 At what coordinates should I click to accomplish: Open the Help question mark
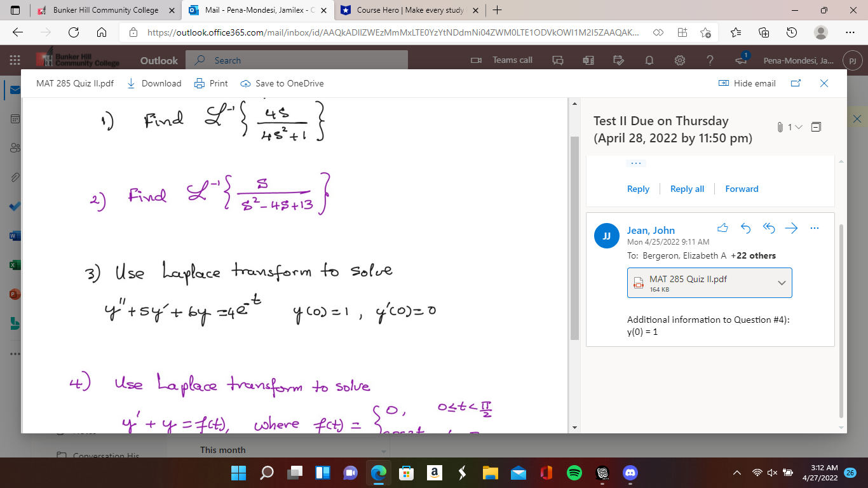[x=710, y=60]
